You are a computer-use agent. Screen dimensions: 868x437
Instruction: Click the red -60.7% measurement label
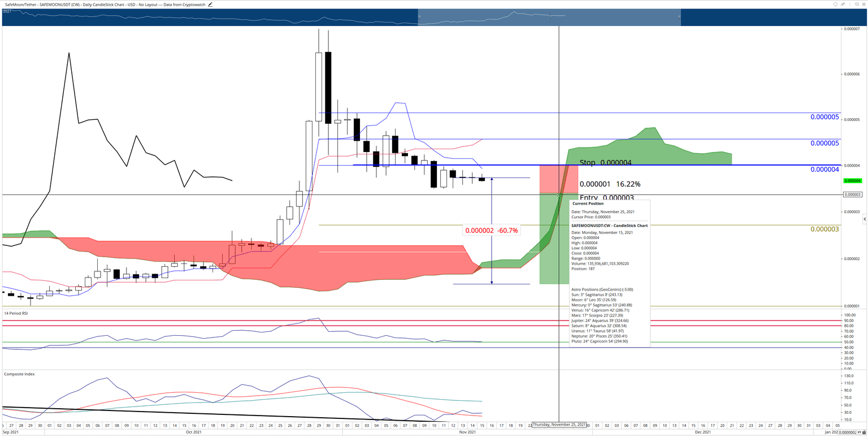pos(491,231)
